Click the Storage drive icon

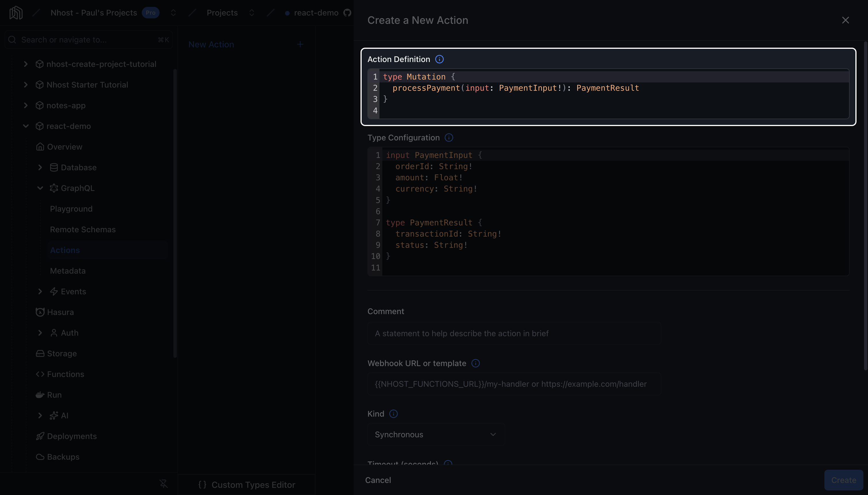[40, 353]
